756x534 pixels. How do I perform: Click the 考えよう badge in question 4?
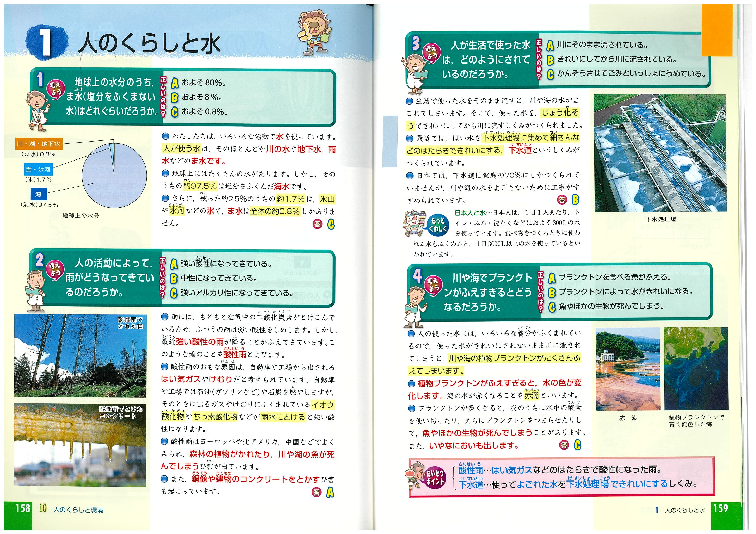[432, 285]
